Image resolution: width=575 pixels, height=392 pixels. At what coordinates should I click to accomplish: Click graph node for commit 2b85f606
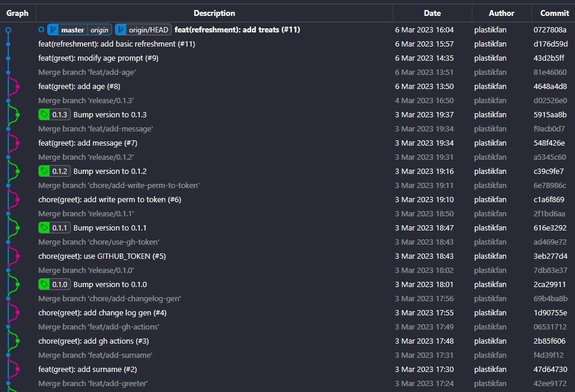click(x=18, y=341)
